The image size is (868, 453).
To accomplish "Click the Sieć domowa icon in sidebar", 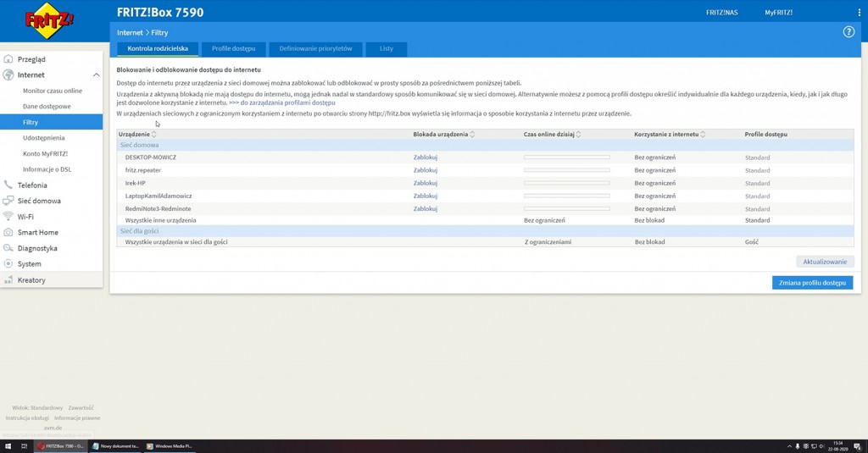I will click(x=8, y=202).
